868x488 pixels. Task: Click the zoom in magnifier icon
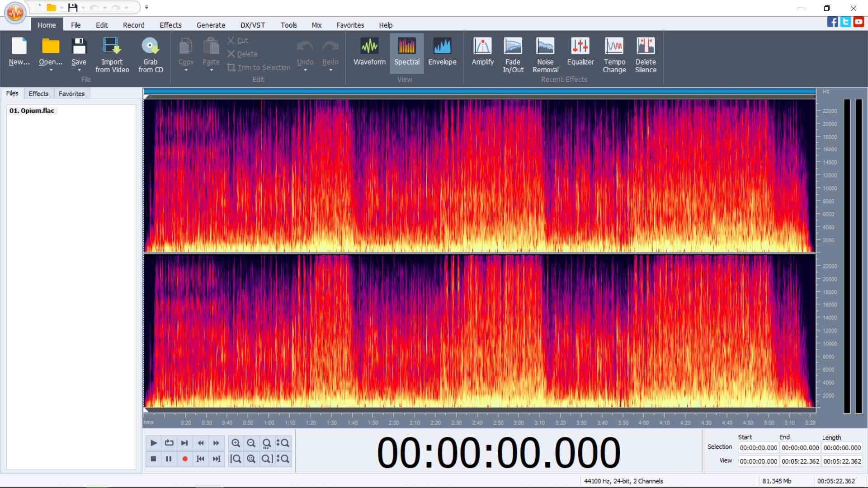[x=236, y=443]
